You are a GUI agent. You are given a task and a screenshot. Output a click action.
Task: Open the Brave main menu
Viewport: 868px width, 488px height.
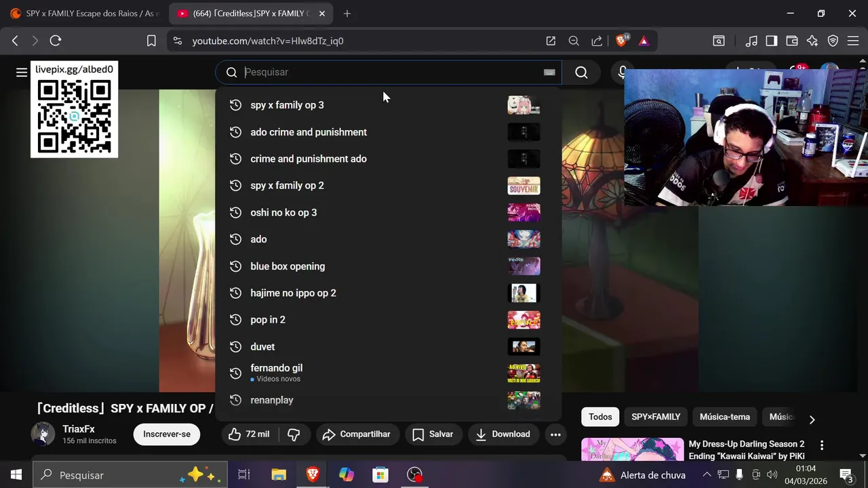coord(853,41)
